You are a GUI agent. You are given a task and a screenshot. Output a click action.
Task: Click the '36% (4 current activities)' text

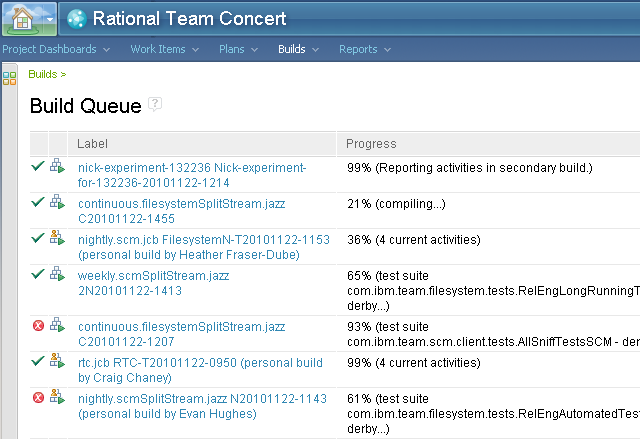414,239
